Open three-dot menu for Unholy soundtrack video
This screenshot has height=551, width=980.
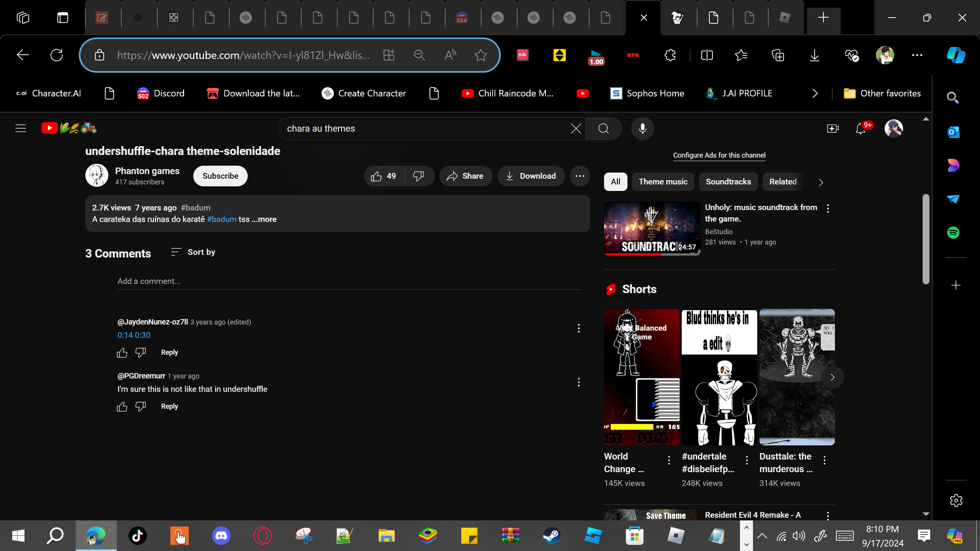click(x=828, y=209)
